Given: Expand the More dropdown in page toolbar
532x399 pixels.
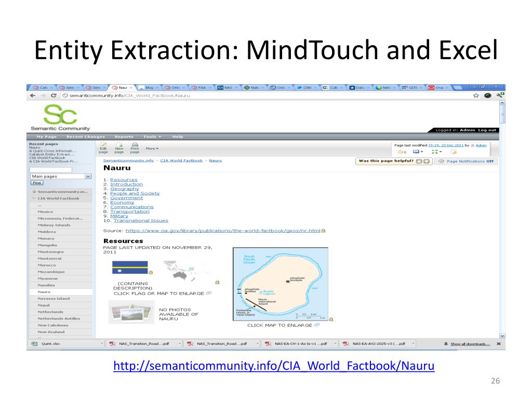Looking at the screenshot, I should tap(152, 149).
